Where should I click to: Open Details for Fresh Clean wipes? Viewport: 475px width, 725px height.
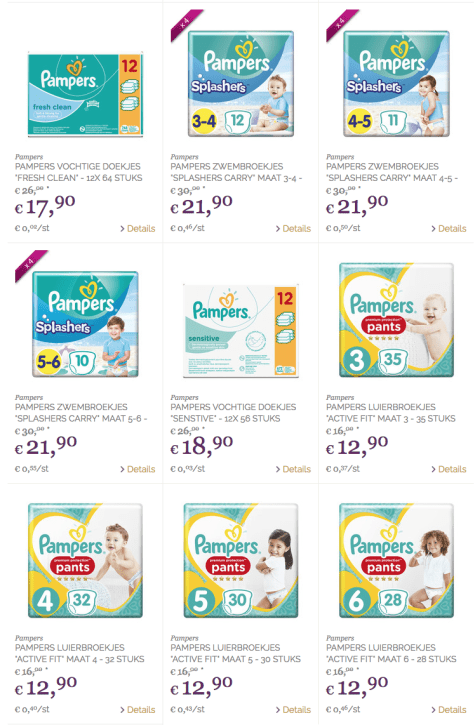(x=138, y=228)
